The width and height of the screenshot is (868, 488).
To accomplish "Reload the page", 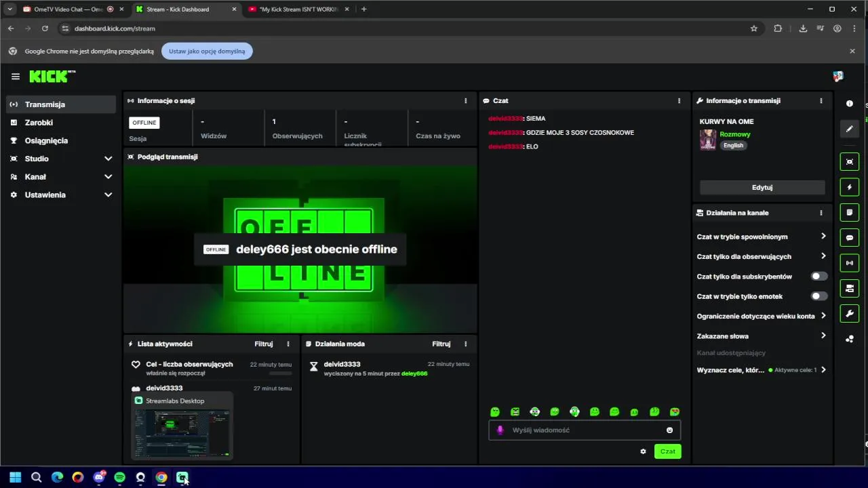I will [x=45, y=28].
